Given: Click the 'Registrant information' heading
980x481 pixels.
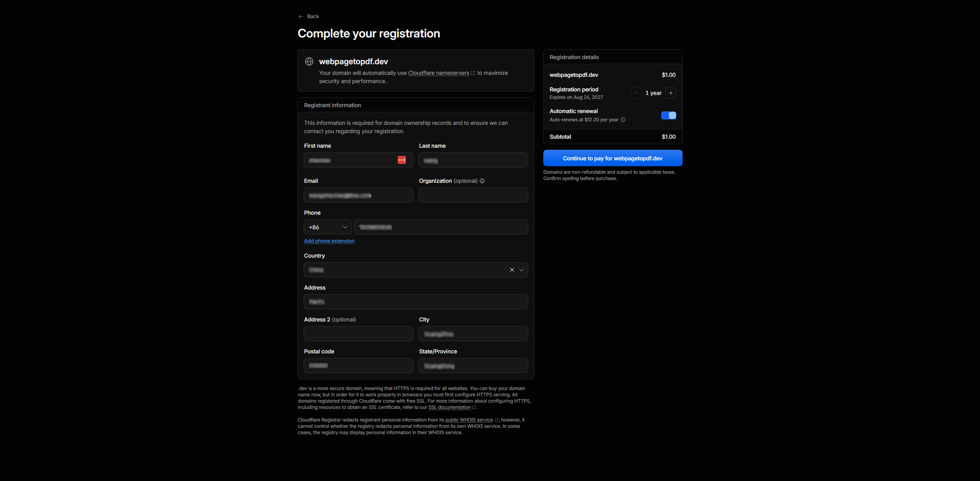Looking at the screenshot, I should click(332, 105).
